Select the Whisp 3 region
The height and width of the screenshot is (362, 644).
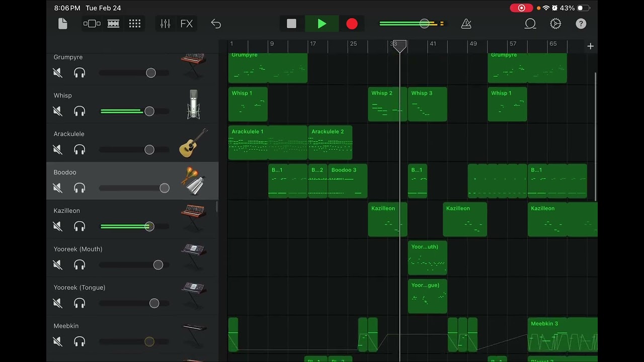pyautogui.click(x=427, y=104)
